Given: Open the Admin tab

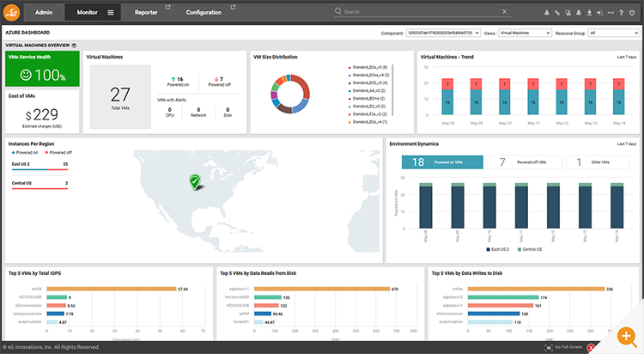Looking at the screenshot, I should tap(44, 12).
